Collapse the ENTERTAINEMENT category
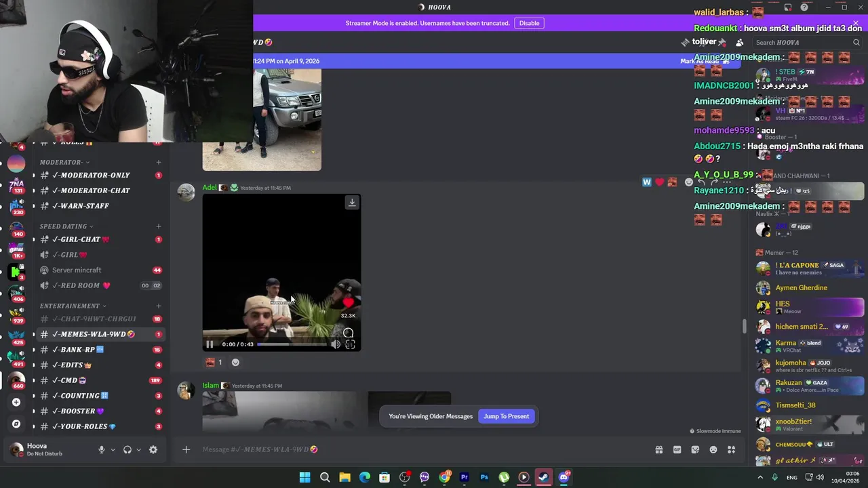The image size is (868, 488). point(73,306)
